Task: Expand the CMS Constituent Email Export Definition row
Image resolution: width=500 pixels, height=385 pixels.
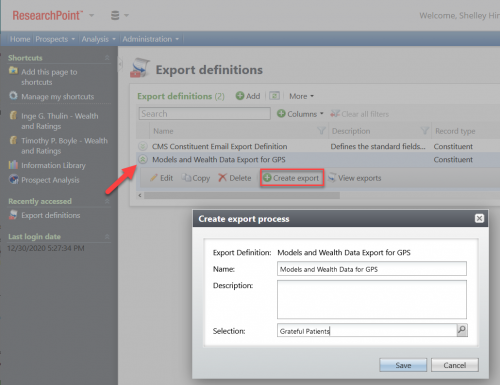Action: click(x=143, y=146)
